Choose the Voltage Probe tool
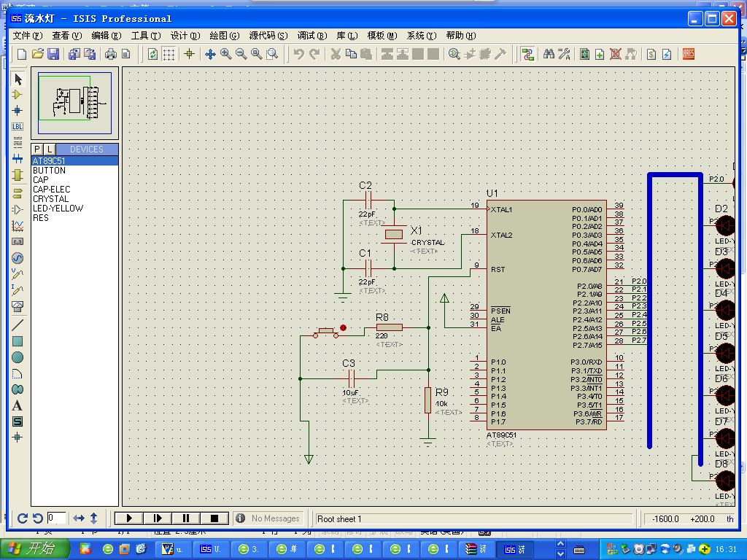 pyautogui.click(x=18, y=274)
